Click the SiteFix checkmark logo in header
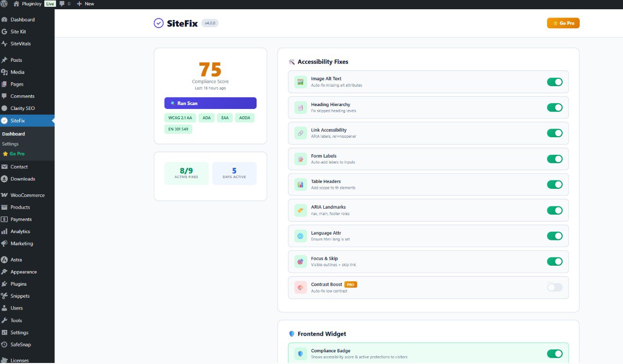This screenshot has width=623, height=364. point(159,23)
